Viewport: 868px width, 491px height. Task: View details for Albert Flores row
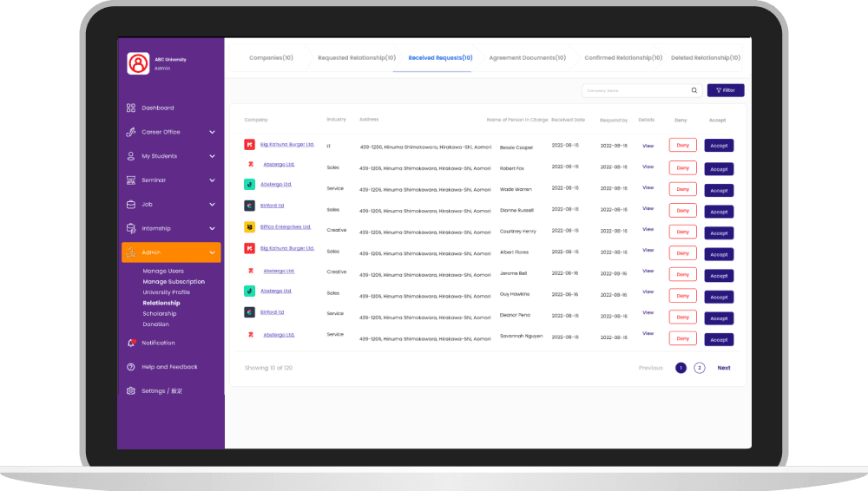pos(648,250)
